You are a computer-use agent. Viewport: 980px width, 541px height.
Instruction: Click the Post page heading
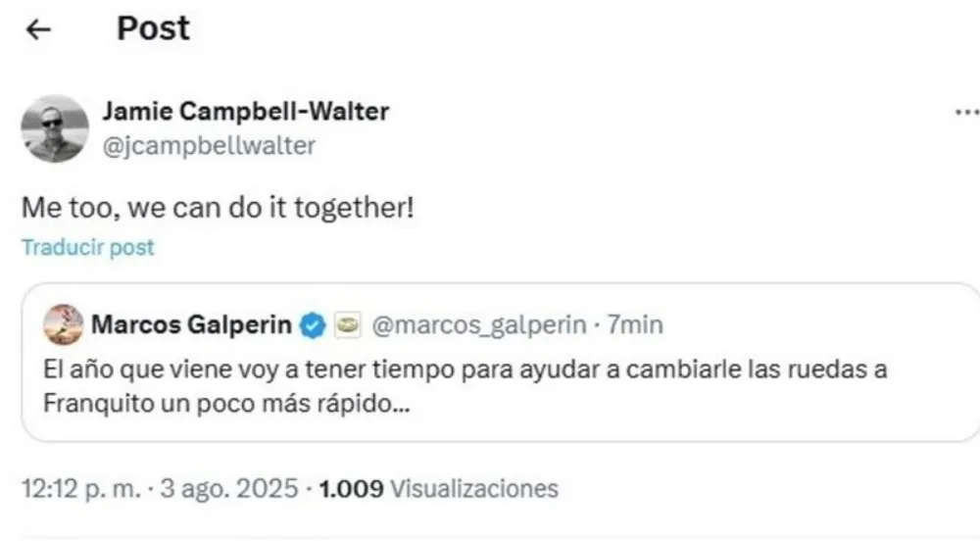pos(154,28)
